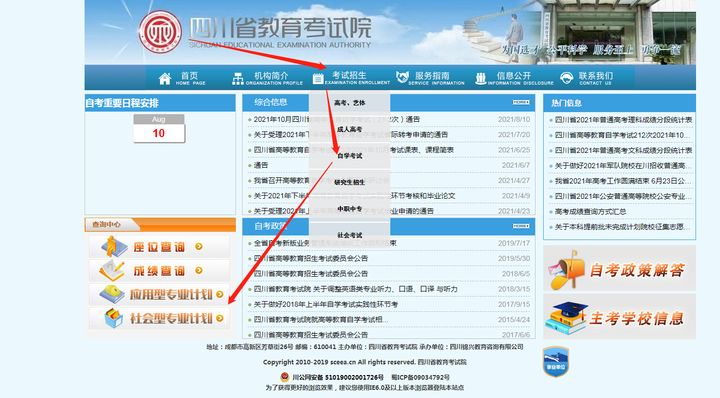
Task: Open 四川省2021年普通高考理科成绩分段统计表 link
Action: 623,120
